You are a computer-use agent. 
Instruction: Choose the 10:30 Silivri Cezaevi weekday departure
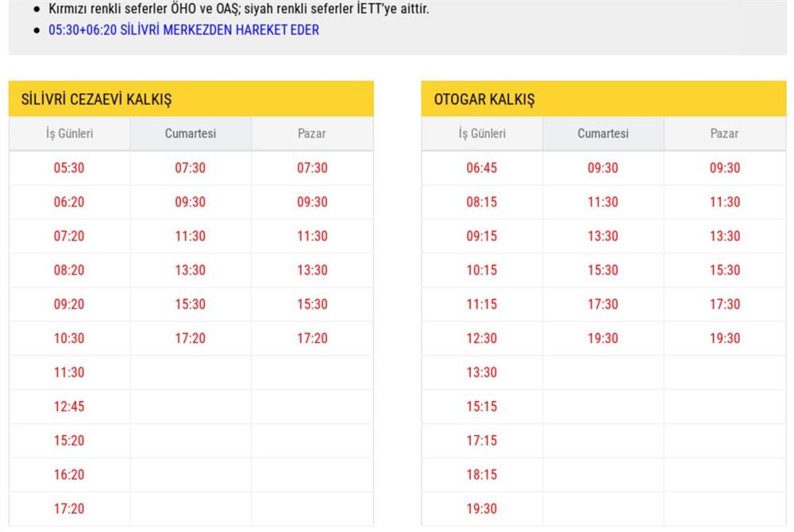[x=69, y=338]
